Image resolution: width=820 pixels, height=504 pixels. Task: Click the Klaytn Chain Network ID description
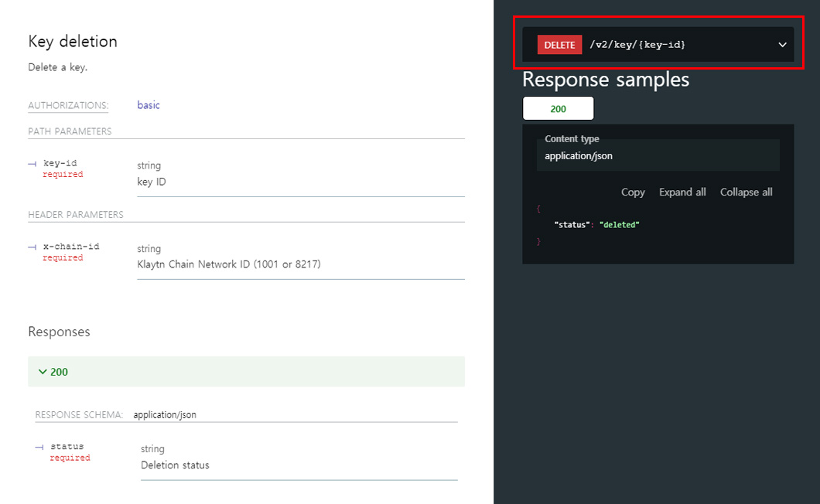click(x=229, y=264)
